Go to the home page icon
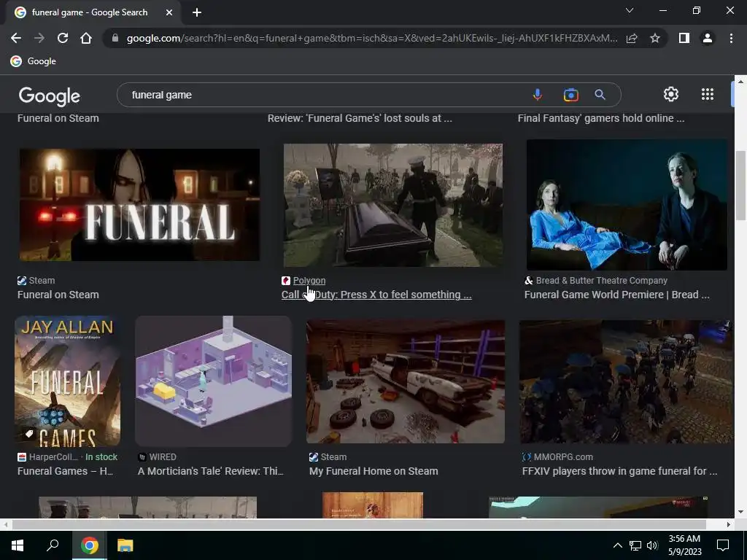Viewport: 747px width, 560px height. pyautogui.click(x=86, y=38)
